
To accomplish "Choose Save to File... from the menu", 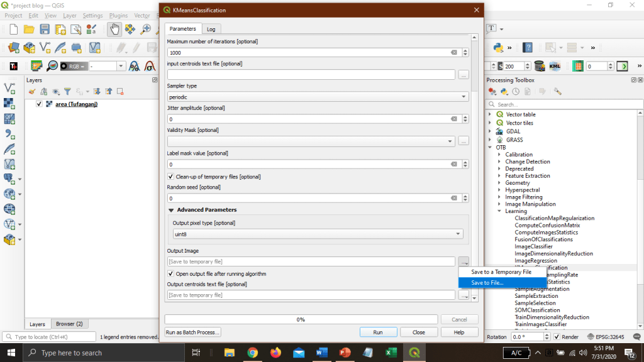I will coord(487,283).
